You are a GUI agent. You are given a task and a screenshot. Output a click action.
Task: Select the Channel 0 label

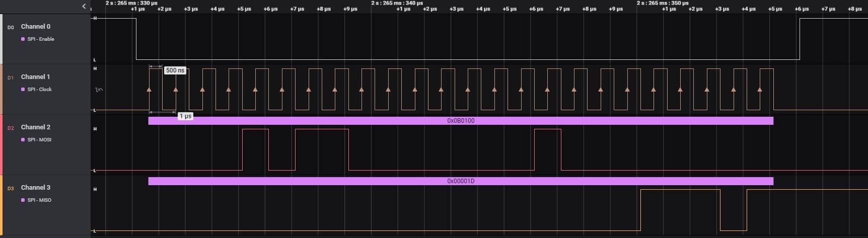point(36,27)
